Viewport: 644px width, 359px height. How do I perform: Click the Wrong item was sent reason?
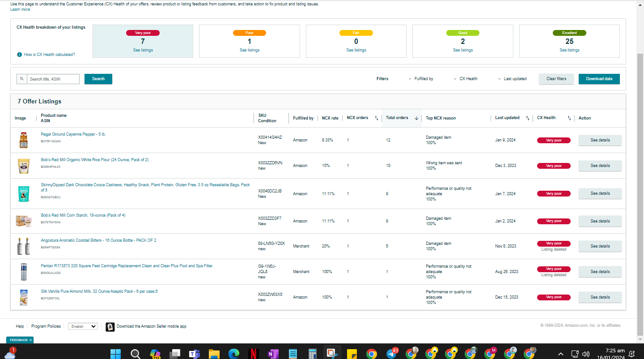click(444, 163)
